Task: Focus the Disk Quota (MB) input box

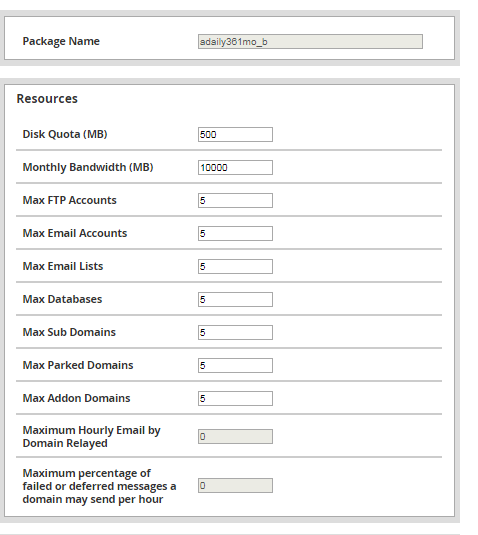Action: 235,134
